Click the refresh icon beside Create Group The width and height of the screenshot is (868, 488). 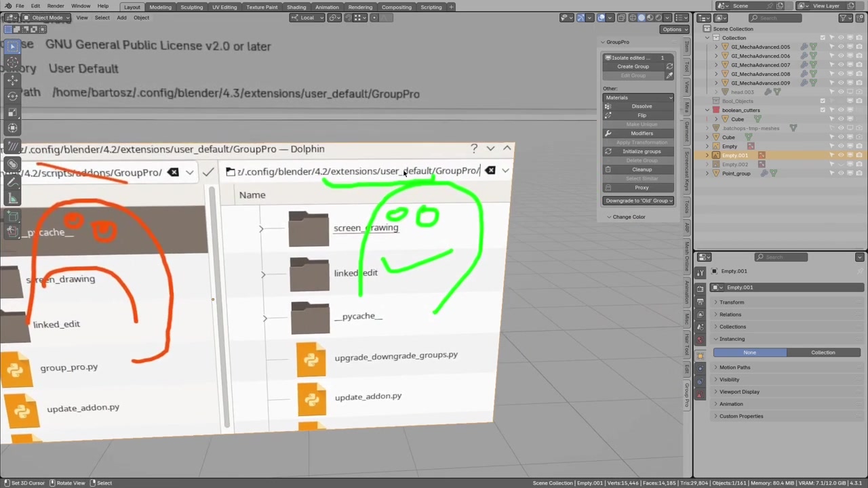click(x=669, y=66)
